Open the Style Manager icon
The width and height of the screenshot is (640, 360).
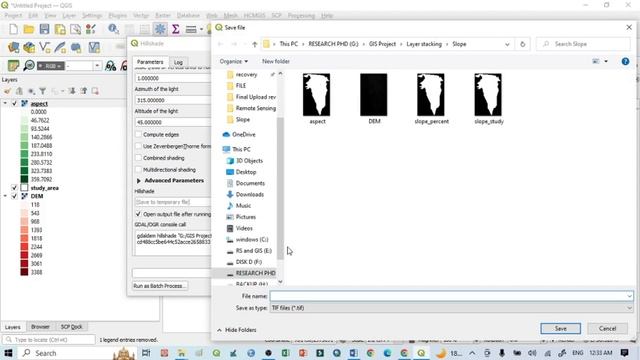tap(91, 29)
